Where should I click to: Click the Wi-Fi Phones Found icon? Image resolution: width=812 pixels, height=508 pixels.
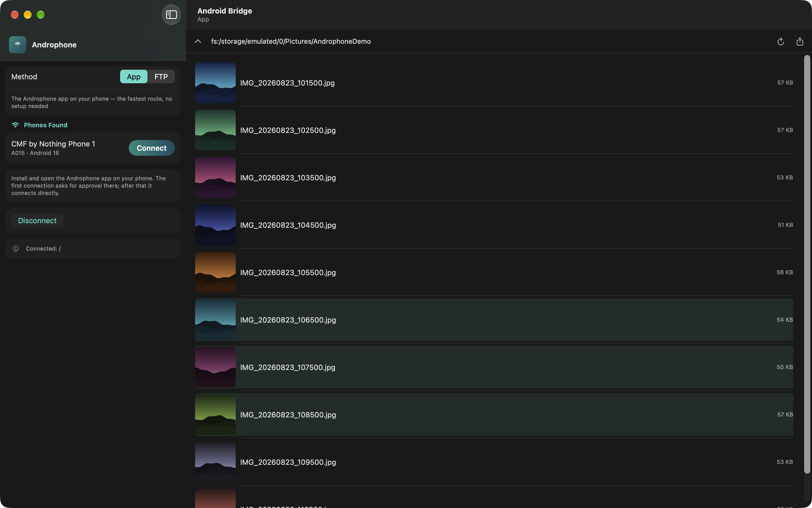(15, 125)
